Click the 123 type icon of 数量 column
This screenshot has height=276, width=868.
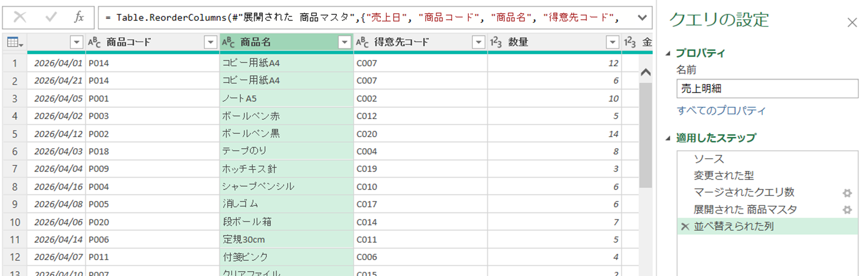(x=496, y=42)
